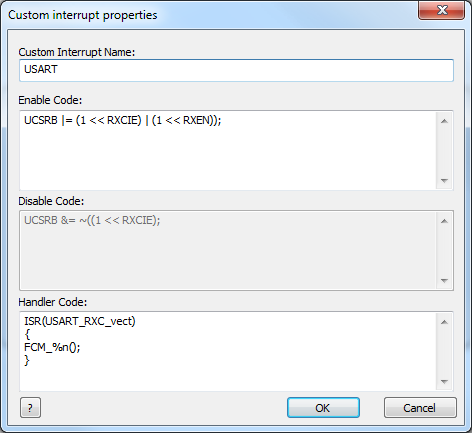
Task: Cancel the custom interrupt dialog
Action: click(x=420, y=408)
